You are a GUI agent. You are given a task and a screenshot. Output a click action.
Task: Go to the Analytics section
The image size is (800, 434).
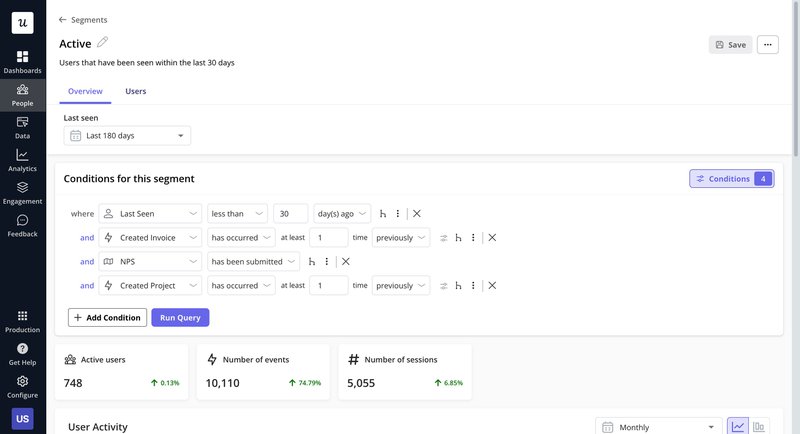[x=22, y=160]
